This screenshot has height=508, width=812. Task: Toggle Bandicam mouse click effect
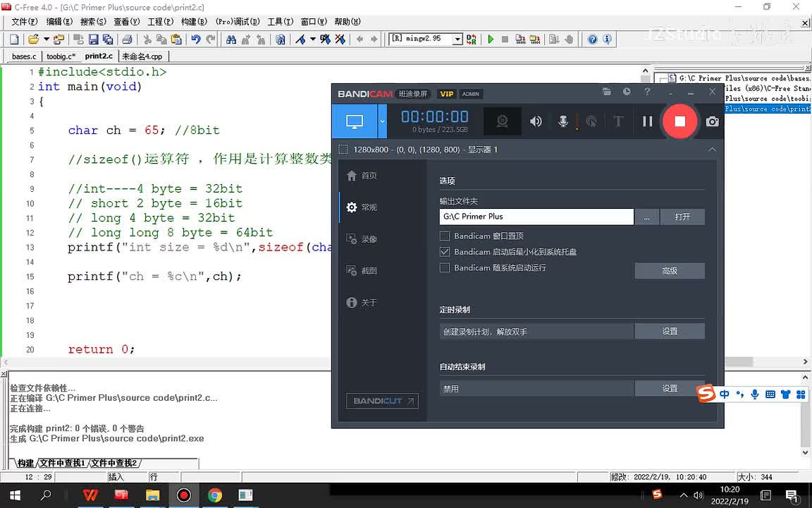pos(591,121)
